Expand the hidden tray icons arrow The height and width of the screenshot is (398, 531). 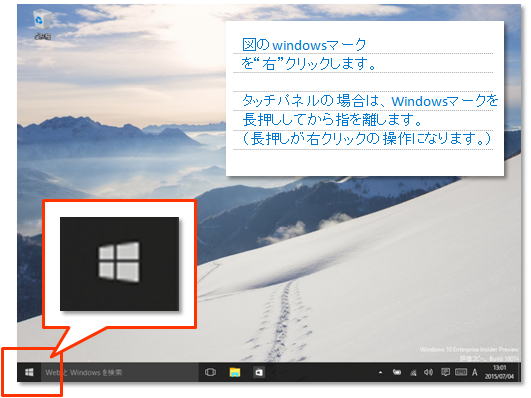[380, 373]
